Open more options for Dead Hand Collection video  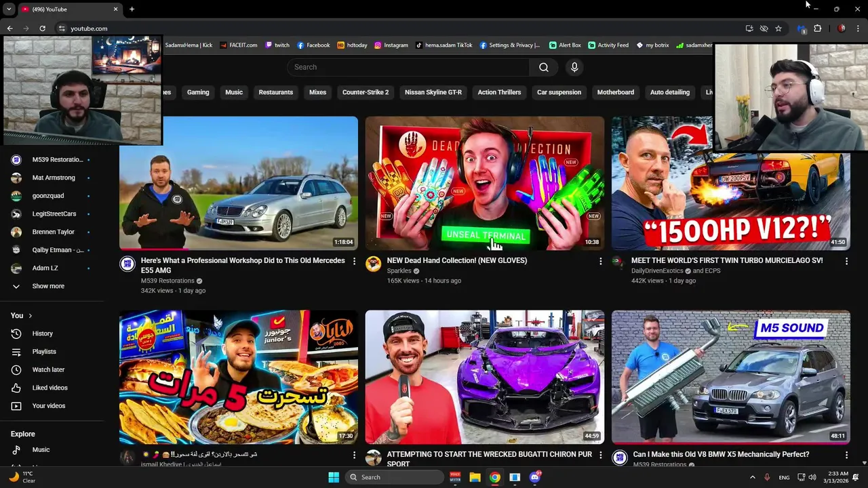(600, 261)
